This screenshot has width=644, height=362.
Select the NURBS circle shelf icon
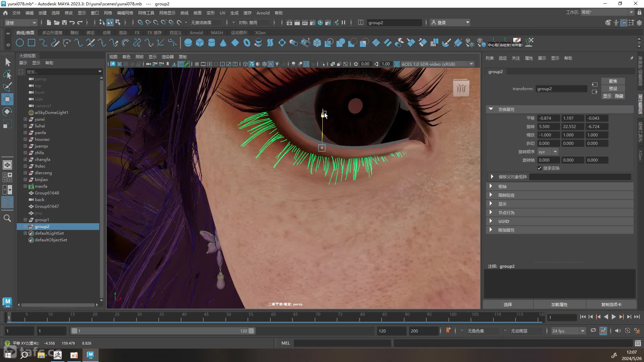[x=20, y=43]
